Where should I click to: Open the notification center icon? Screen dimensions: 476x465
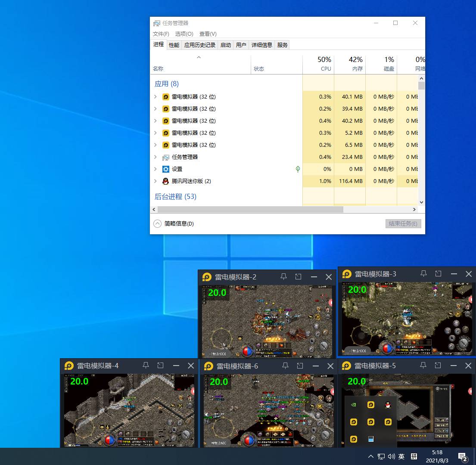463,457
